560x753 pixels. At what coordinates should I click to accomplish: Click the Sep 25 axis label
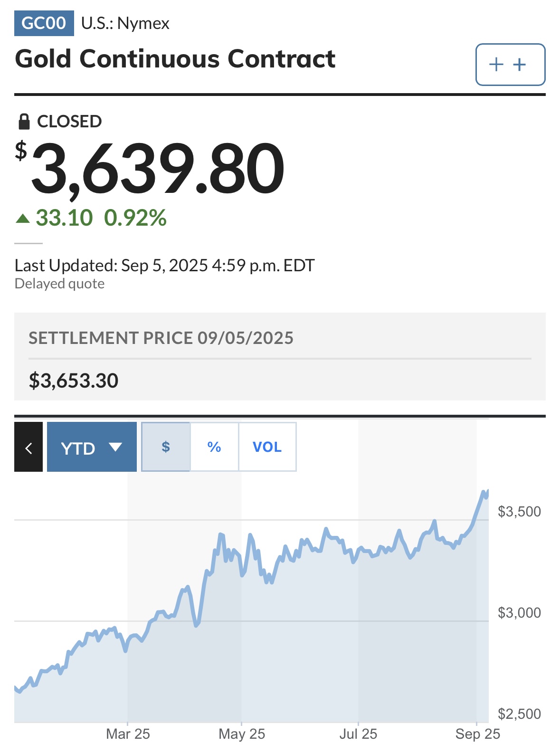[x=477, y=734]
